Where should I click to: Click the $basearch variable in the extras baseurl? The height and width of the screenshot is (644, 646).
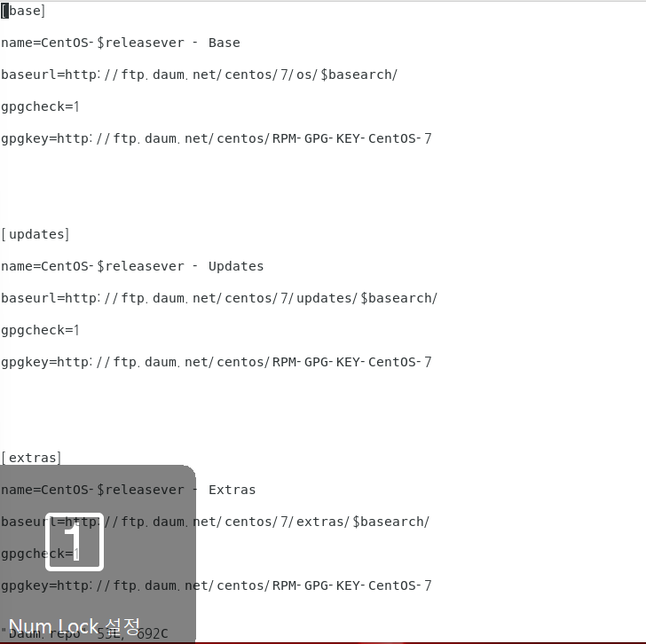pos(391,522)
